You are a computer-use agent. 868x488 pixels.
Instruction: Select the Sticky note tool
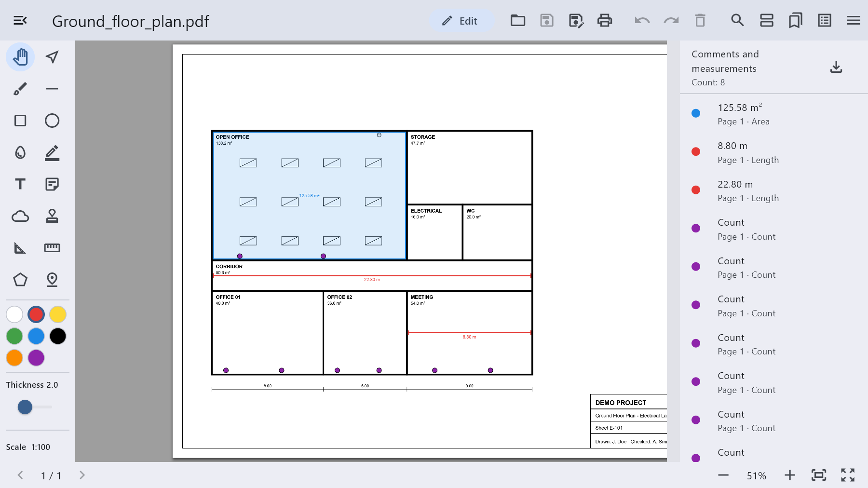click(52, 184)
